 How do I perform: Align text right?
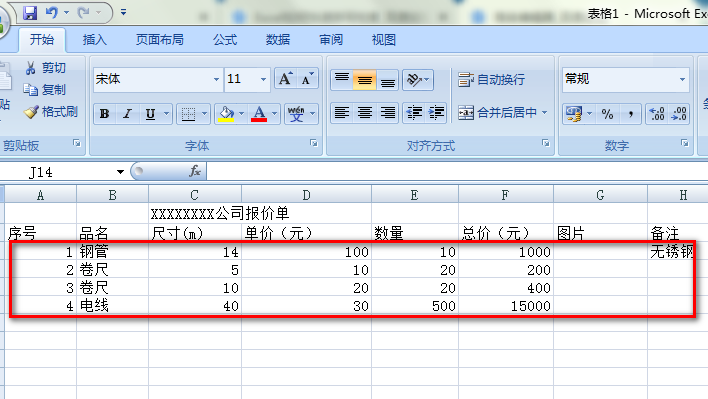tap(387, 113)
